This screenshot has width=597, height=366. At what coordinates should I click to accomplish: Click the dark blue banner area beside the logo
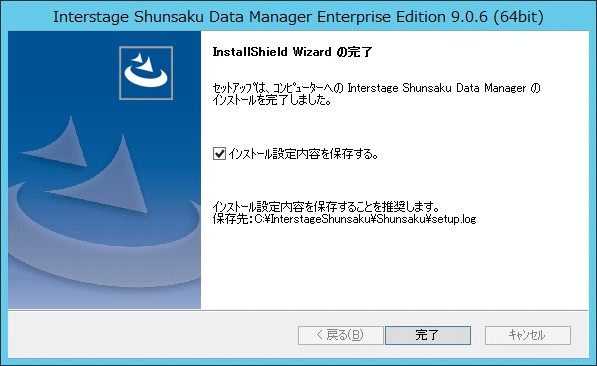click(x=63, y=72)
